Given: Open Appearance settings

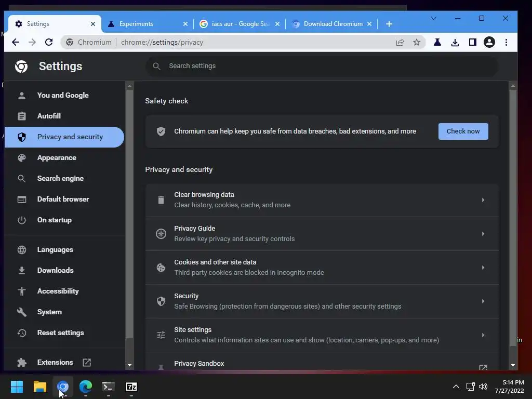Looking at the screenshot, I should point(64,158).
